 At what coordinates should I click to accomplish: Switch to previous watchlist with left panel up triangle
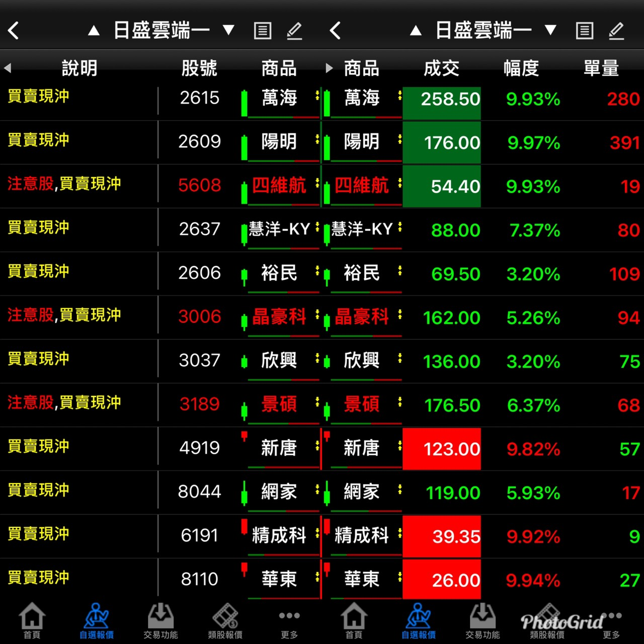pyautogui.click(x=94, y=31)
